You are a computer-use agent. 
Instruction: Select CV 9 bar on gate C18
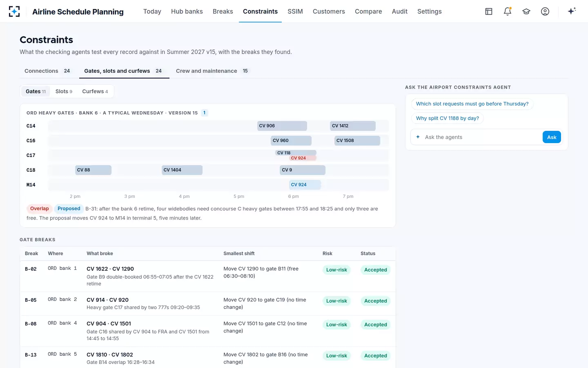[303, 170]
